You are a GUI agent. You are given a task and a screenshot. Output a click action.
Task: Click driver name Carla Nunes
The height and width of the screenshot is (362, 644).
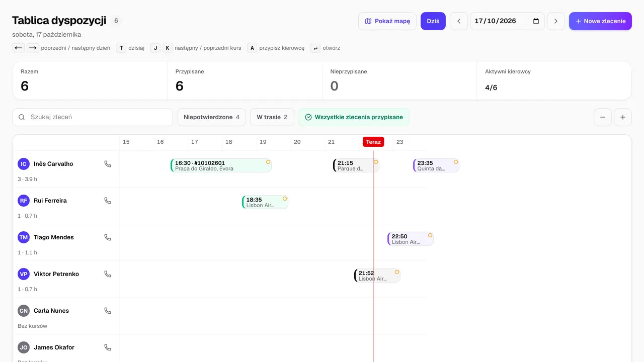tap(51, 311)
